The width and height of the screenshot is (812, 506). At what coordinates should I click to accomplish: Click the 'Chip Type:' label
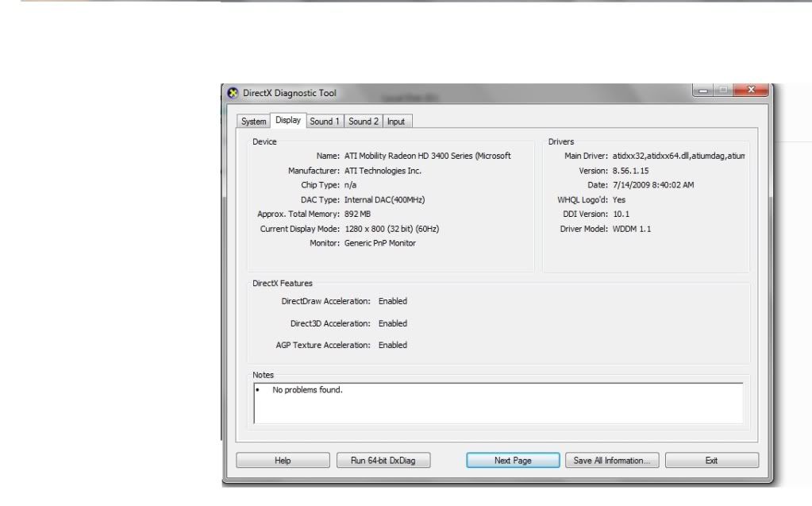pyautogui.click(x=321, y=185)
